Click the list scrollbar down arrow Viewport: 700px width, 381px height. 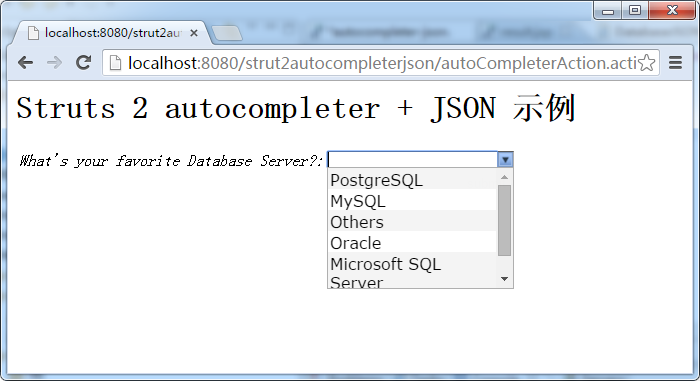pos(504,279)
